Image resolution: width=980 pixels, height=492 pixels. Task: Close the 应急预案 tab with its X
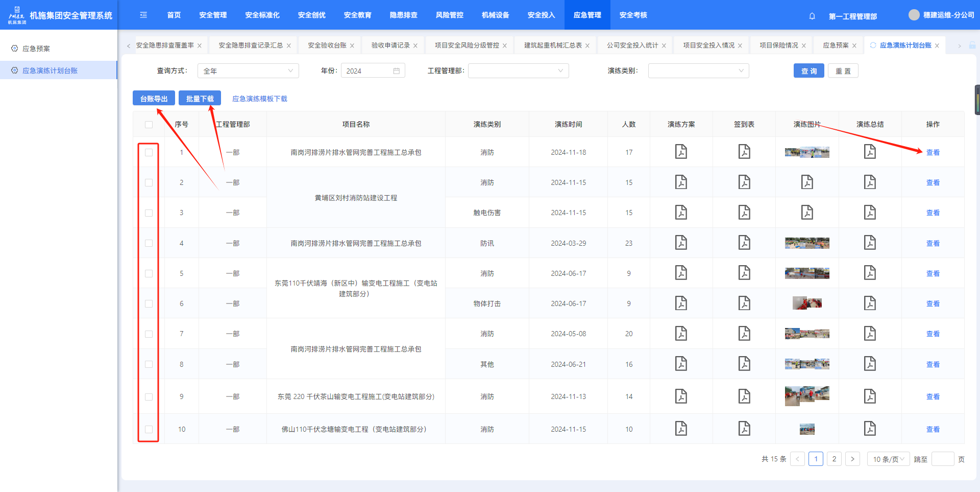click(854, 45)
